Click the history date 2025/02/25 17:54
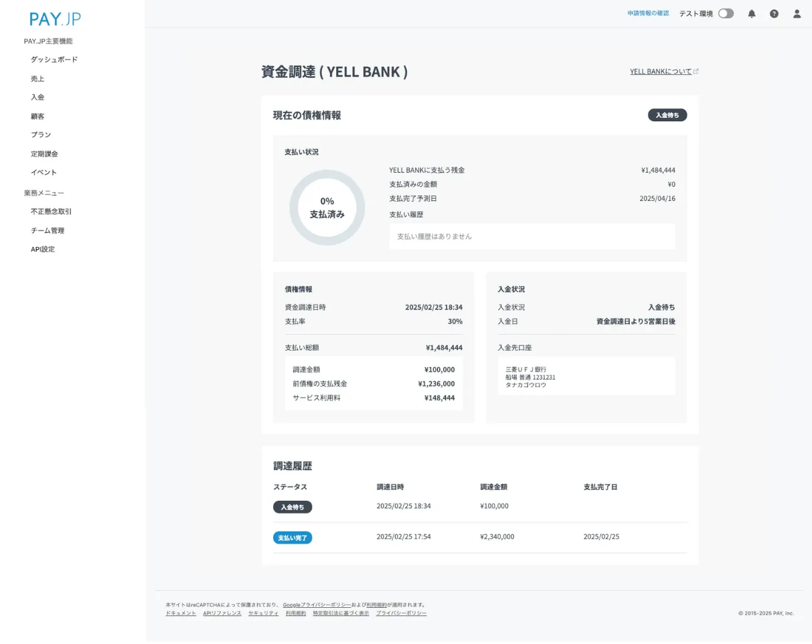The width and height of the screenshot is (812, 644). [404, 537]
